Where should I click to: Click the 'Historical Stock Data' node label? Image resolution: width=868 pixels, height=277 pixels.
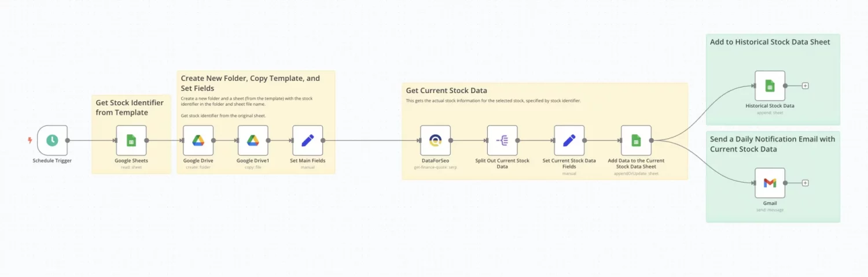click(770, 106)
